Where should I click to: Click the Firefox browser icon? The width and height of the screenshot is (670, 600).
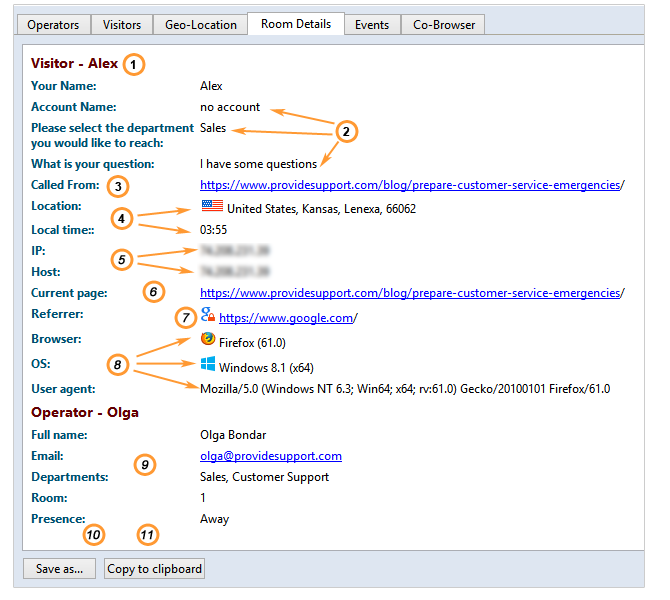[x=208, y=339]
